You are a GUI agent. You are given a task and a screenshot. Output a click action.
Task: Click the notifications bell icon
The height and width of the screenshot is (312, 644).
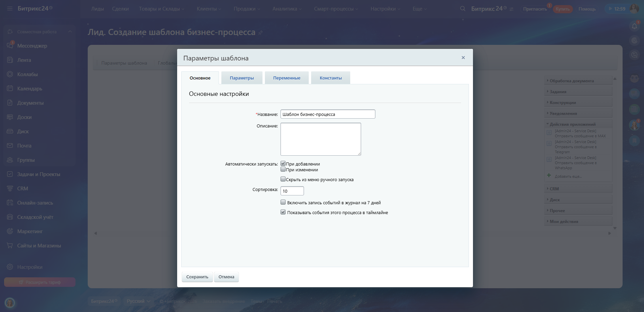coord(634,26)
